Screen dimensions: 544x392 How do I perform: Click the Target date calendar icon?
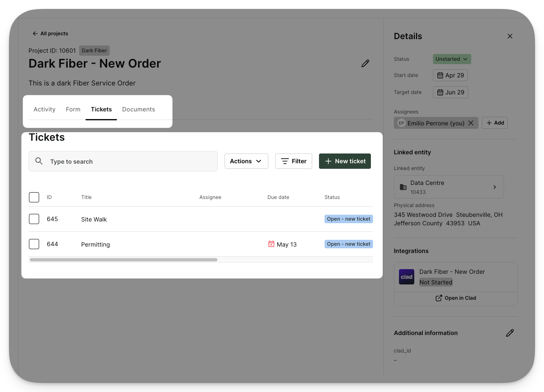click(440, 92)
